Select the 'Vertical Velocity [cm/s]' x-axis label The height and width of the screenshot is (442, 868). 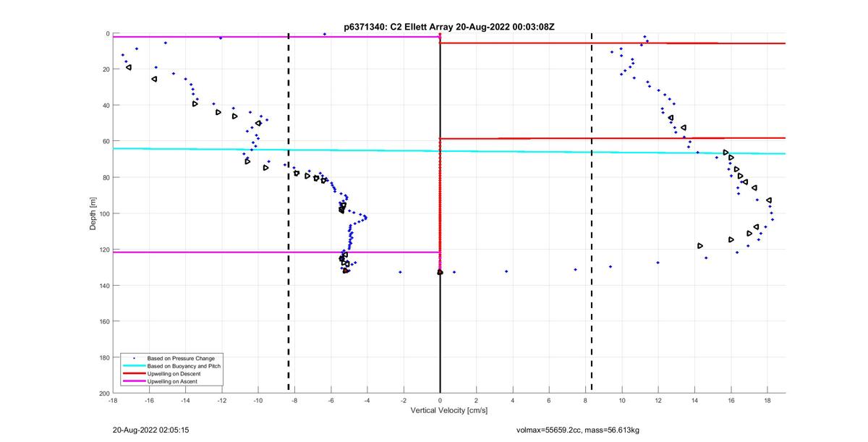coord(448,410)
